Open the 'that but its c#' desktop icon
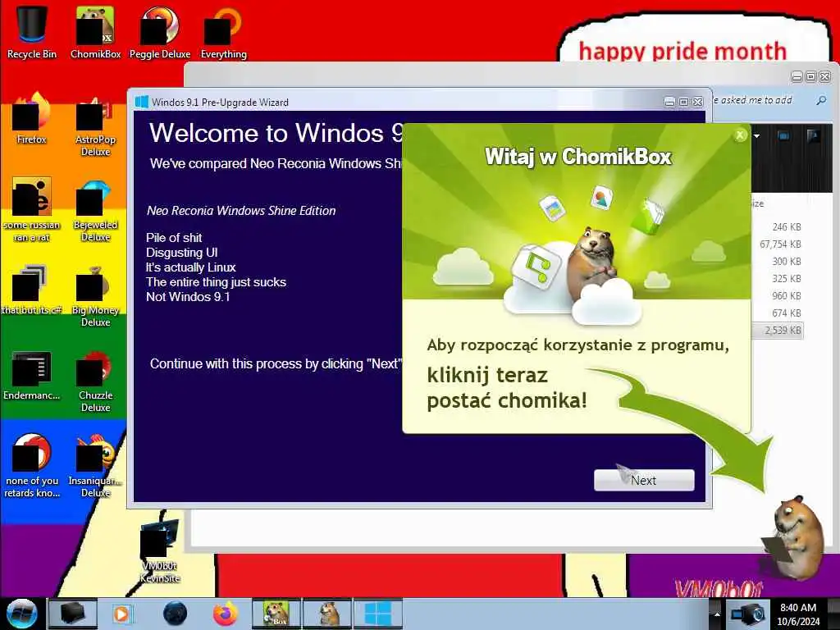 click(x=32, y=290)
